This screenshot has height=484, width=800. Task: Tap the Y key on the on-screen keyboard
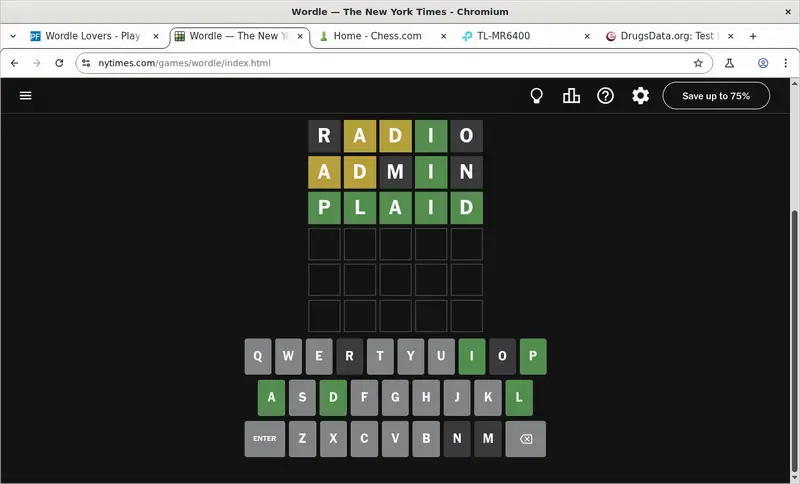coord(411,356)
